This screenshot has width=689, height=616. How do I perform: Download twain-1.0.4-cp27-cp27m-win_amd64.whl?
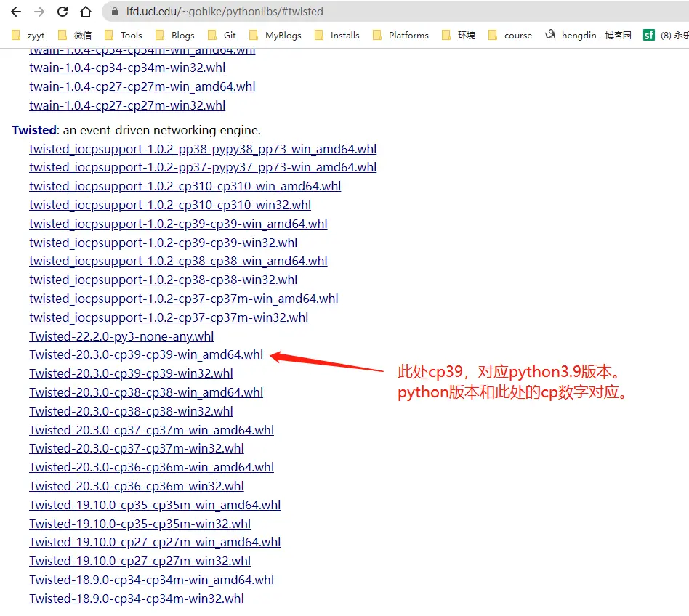point(142,86)
